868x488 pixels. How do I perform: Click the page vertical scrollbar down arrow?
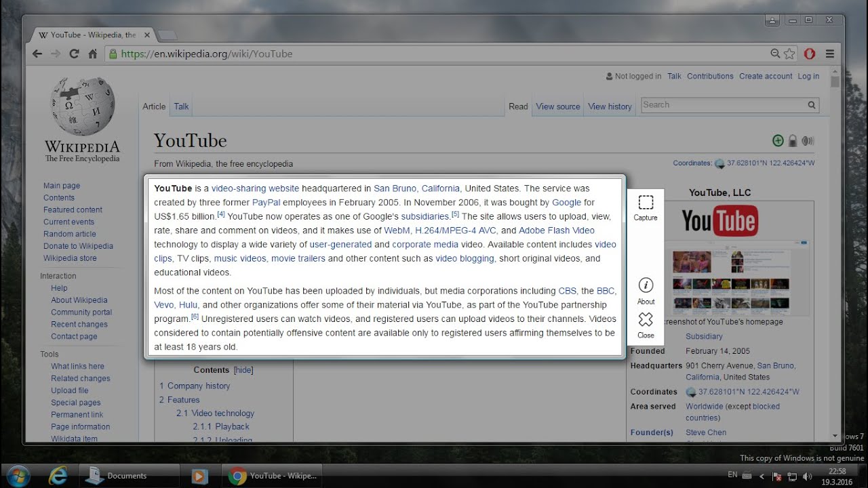point(835,436)
